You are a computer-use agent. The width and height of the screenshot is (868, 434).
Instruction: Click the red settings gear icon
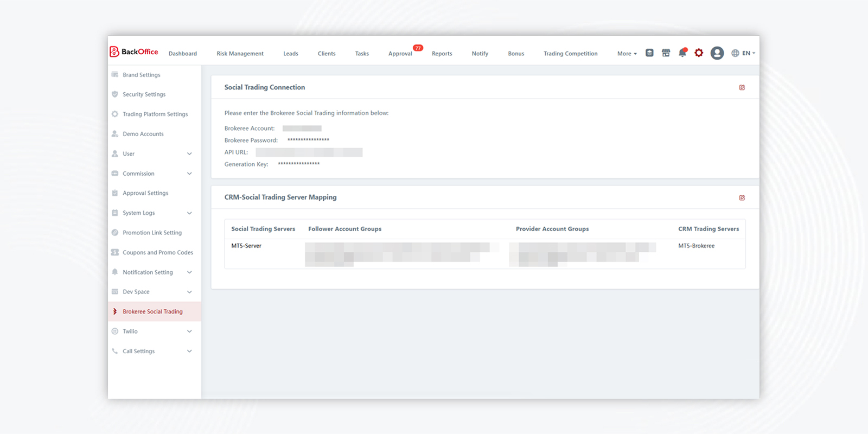pyautogui.click(x=699, y=53)
